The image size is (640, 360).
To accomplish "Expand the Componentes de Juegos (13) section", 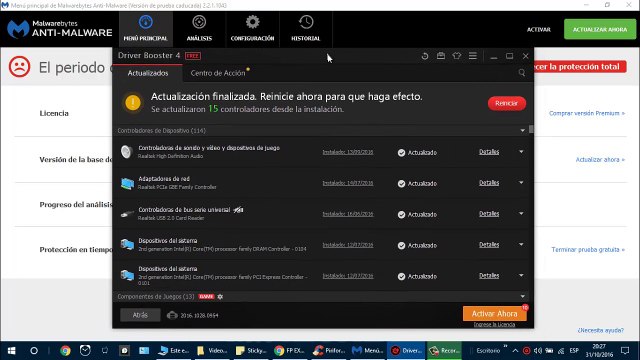I will pos(522,296).
